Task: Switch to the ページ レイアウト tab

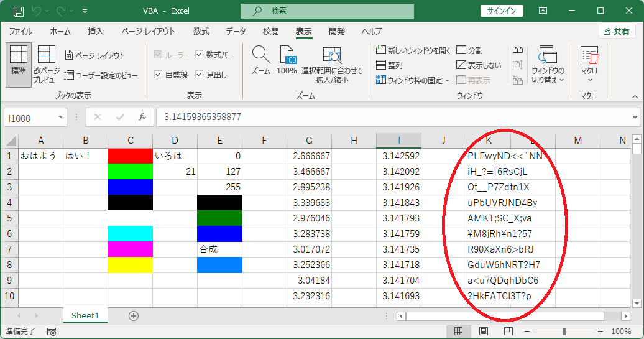Action: 148,32
